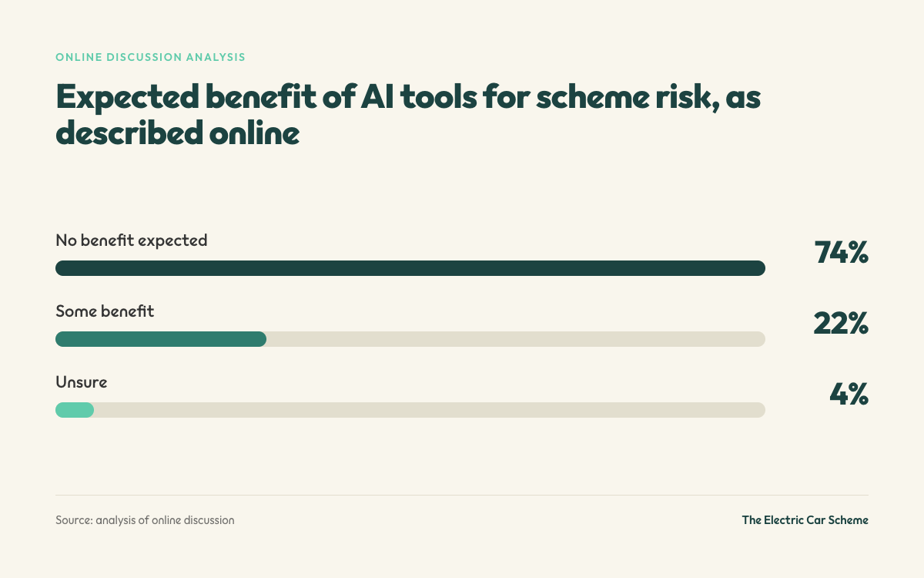Click the Online Discussion Analysis overline label
Viewport: 924px width, 578px height.
coord(151,57)
